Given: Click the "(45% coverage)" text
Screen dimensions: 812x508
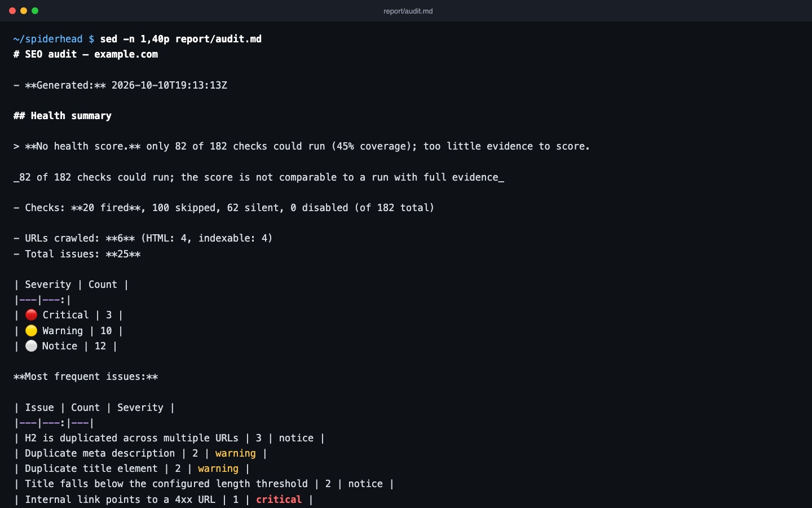Looking at the screenshot, I should point(374,146).
